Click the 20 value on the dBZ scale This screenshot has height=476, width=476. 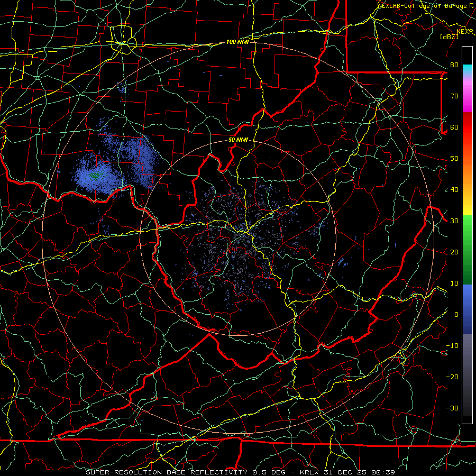(454, 252)
